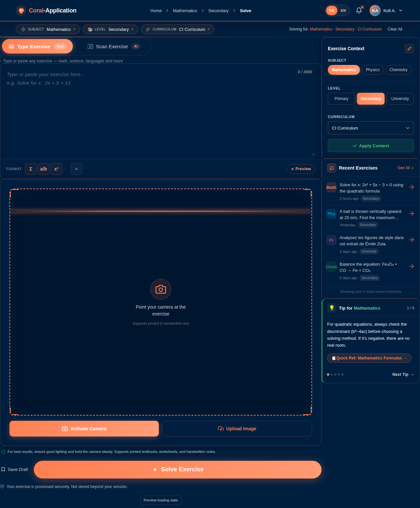Insert an exponent with the x² tool
This screenshot has width=420, height=508.
click(x=56, y=169)
